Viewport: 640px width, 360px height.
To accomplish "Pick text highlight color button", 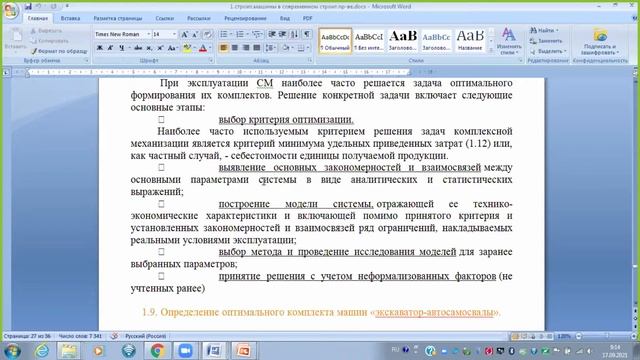I will (187, 48).
